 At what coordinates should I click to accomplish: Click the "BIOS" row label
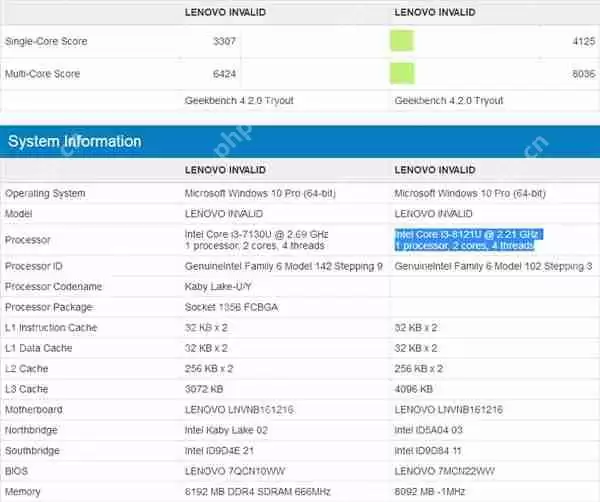pyautogui.click(x=16, y=471)
